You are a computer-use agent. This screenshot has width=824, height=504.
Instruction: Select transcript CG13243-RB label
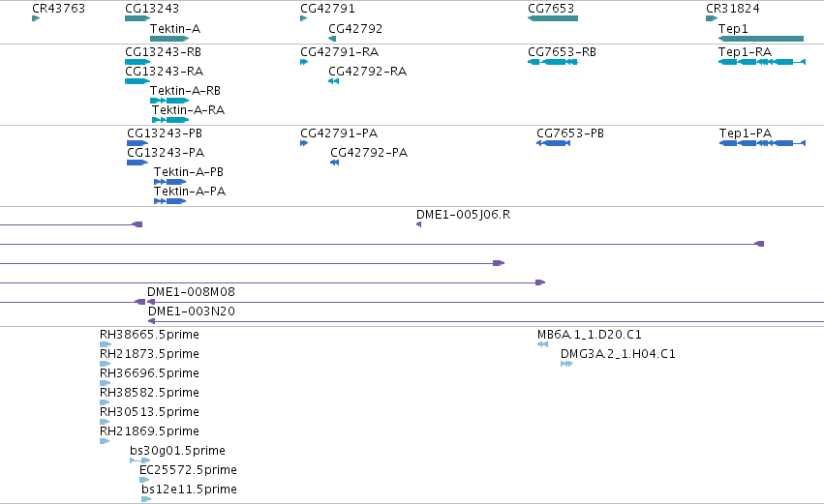point(163,52)
